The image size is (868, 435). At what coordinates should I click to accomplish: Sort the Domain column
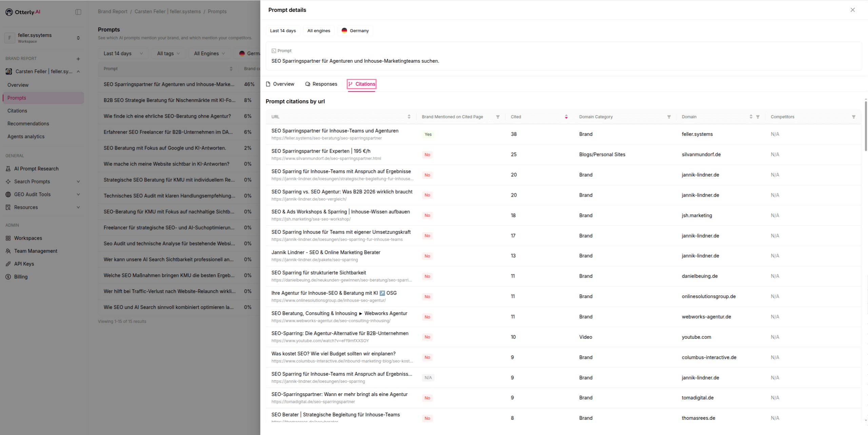pos(751,117)
